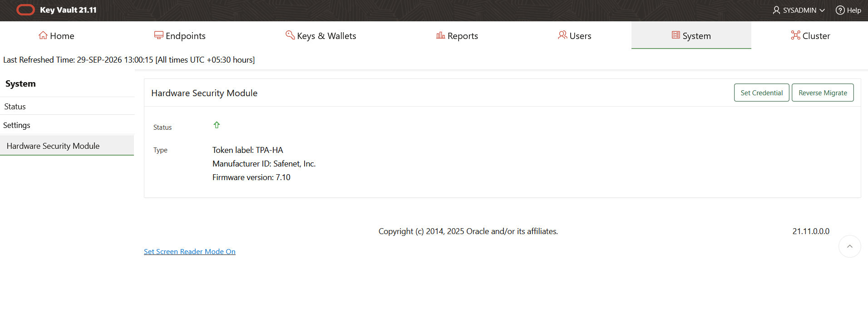Viewport: 868px width, 323px height.
Task: Click the Oracle copyright notice text
Action: click(468, 231)
